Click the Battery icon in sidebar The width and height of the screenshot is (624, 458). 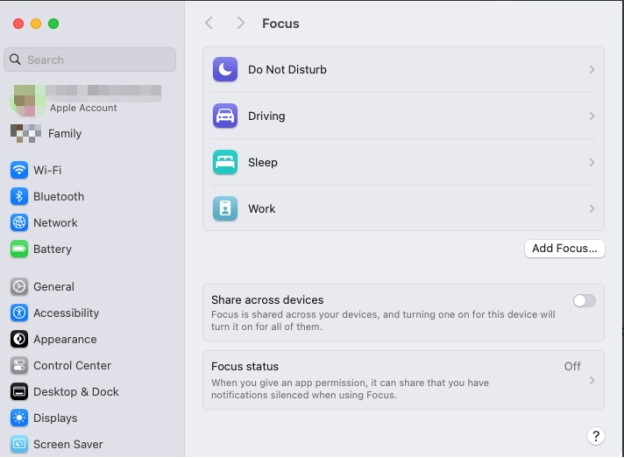pyautogui.click(x=19, y=249)
